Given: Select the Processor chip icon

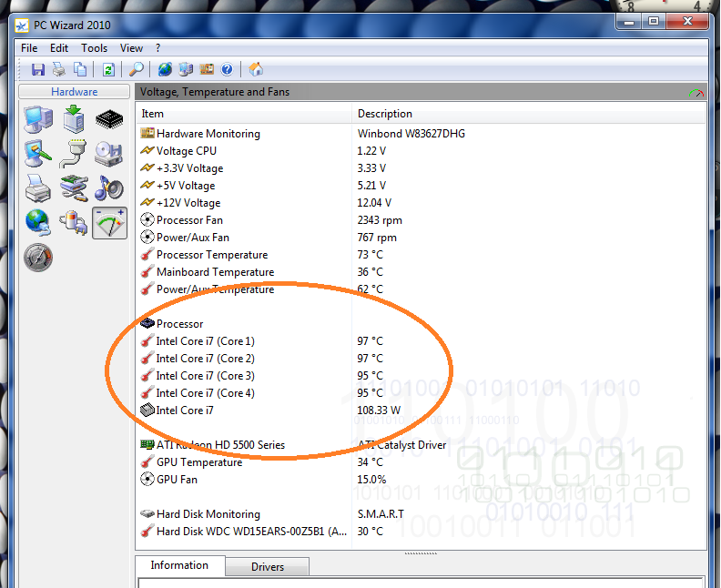Looking at the screenshot, I should point(109,119).
